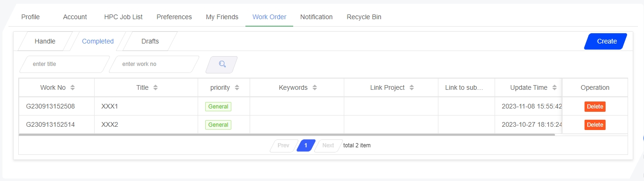Sort by priority column arrows
The width and height of the screenshot is (644, 181).
(x=237, y=87)
